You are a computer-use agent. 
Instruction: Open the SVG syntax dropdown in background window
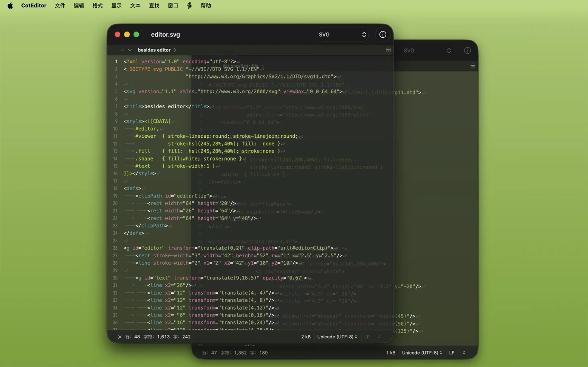click(x=427, y=51)
